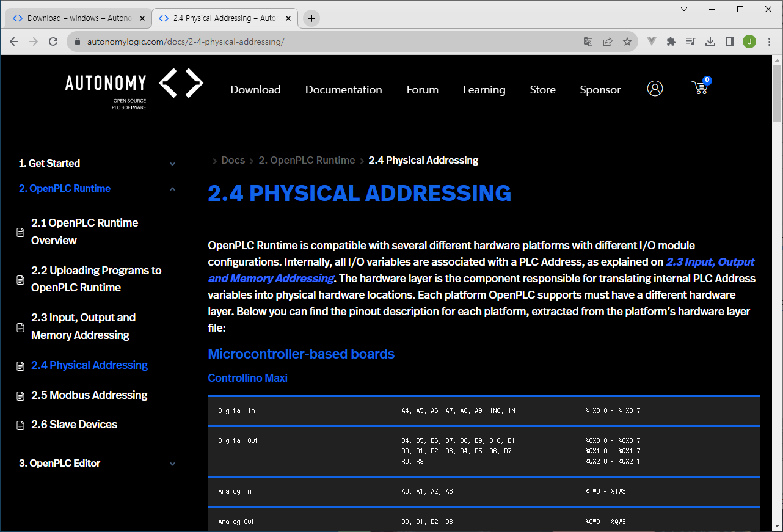Toggle the browser side panel icon
Image resolution: width=783 pixels, height=532 pixels.
(x=730, y=42)
